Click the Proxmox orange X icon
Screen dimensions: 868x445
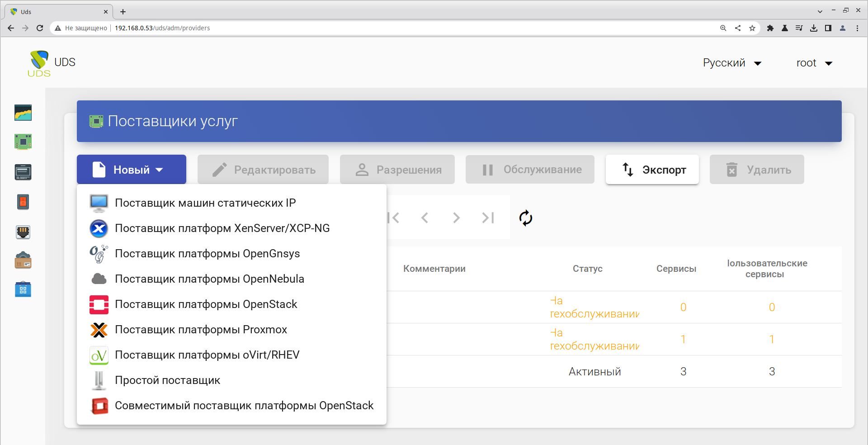99,330
